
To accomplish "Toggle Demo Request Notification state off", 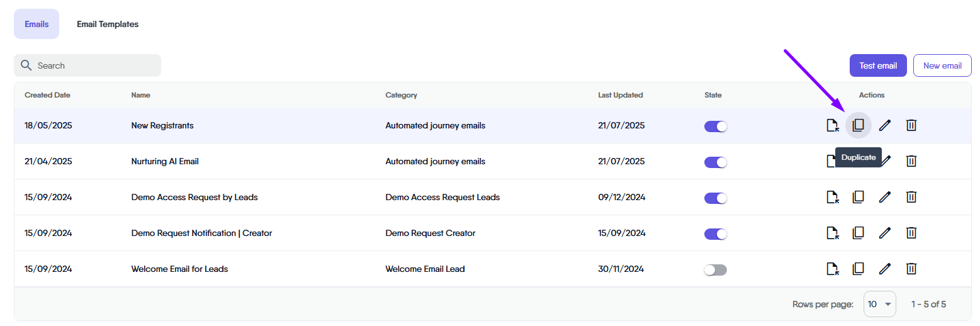I will click(716, 233).
